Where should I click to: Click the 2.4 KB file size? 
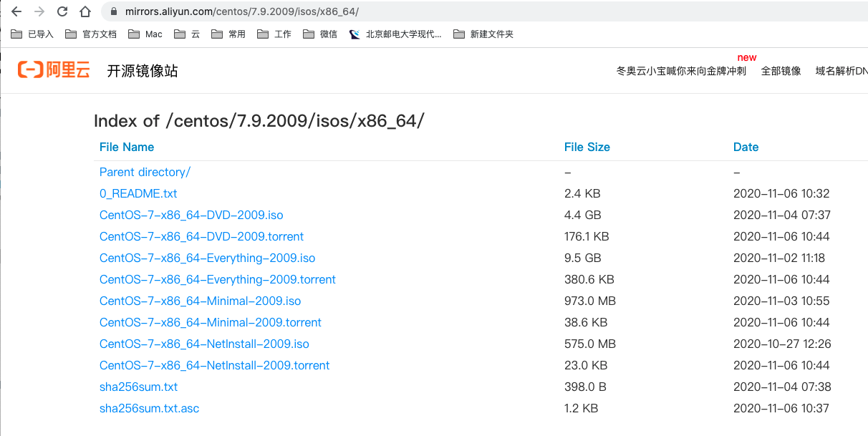tap(582, 193)
